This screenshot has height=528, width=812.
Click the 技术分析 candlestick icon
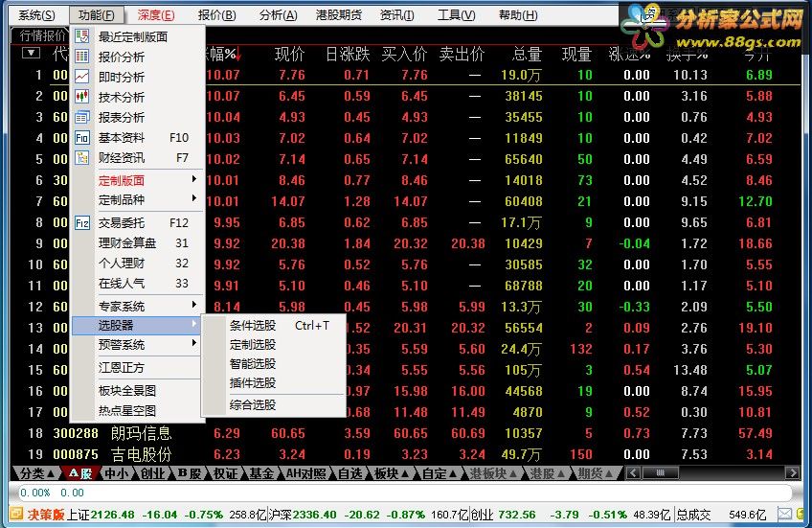[x=81, y=97]
